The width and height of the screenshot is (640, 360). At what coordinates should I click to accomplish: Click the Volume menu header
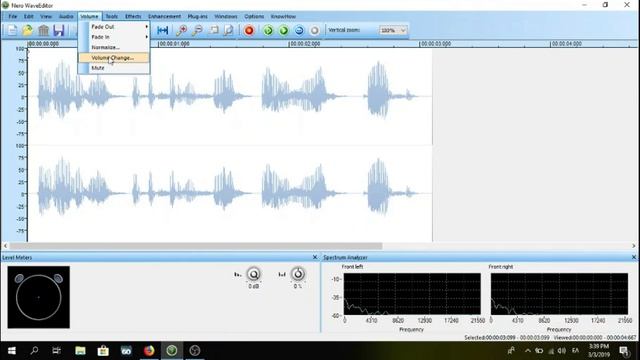point(89,16)
